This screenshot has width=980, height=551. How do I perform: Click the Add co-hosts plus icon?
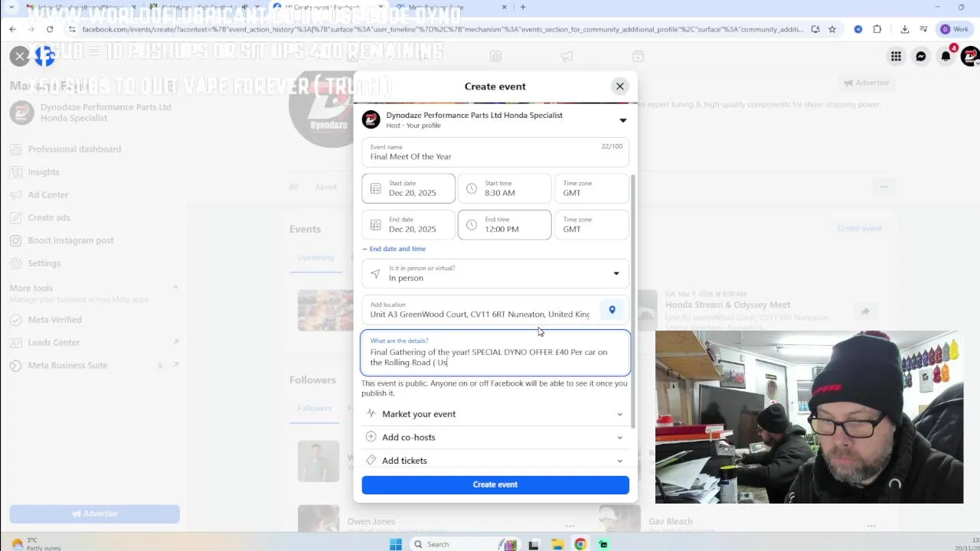[371, 436]
